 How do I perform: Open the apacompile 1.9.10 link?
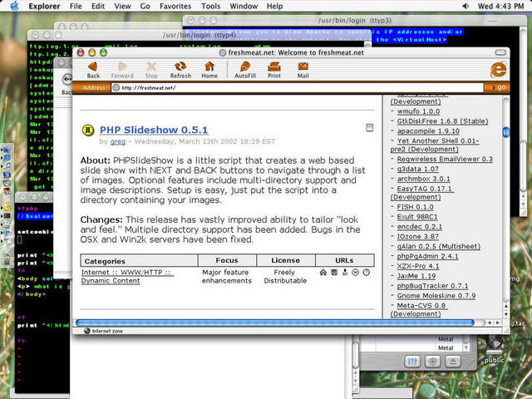[x=428, y=131]
